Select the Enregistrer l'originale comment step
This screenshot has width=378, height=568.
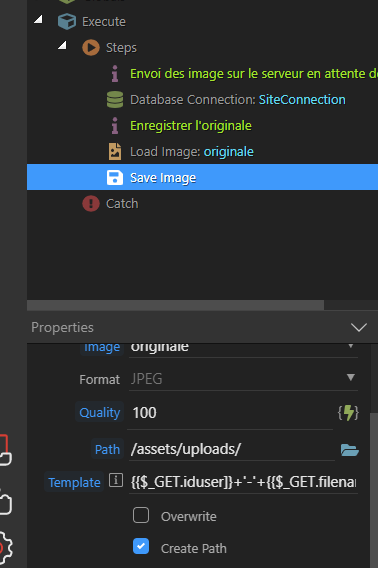coord(191,126)
